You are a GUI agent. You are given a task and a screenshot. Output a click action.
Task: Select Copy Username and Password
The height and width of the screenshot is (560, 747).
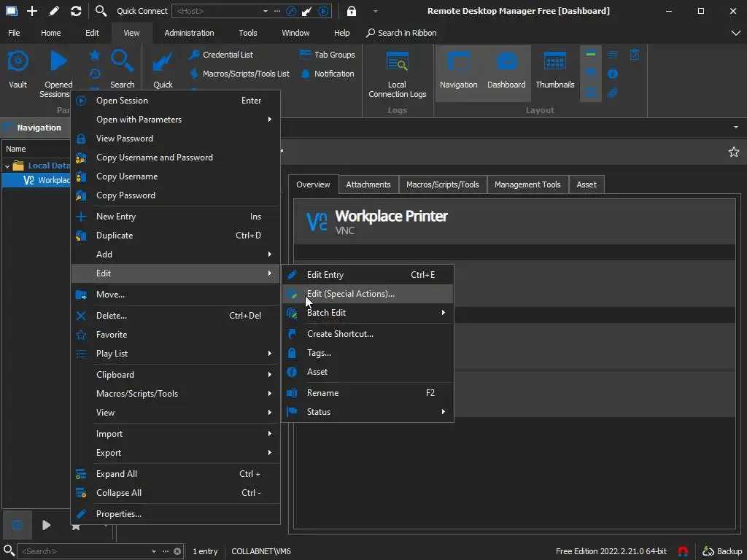(175, 157)
